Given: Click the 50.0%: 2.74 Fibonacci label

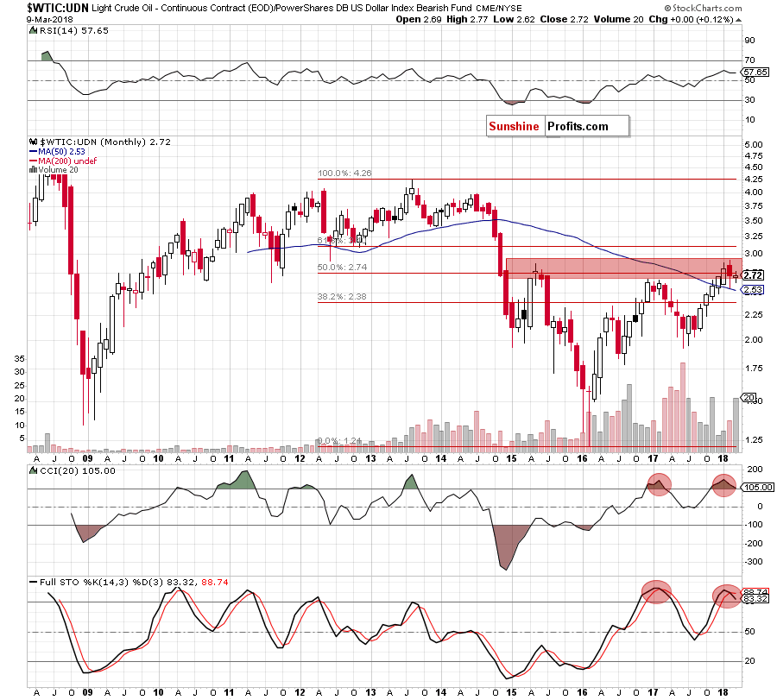Looking at the screenshot, I should click(343, 268).
